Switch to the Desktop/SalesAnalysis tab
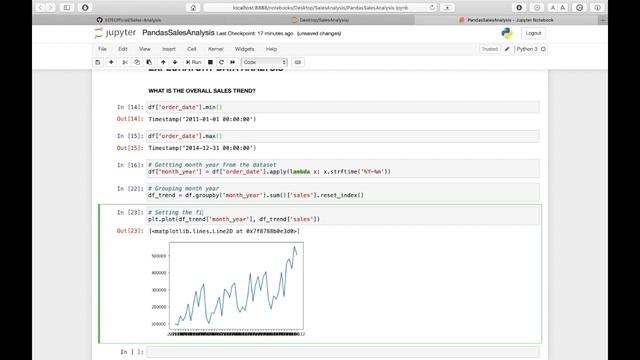This screenshot has width=640, height=360. (x=320, y=20)
